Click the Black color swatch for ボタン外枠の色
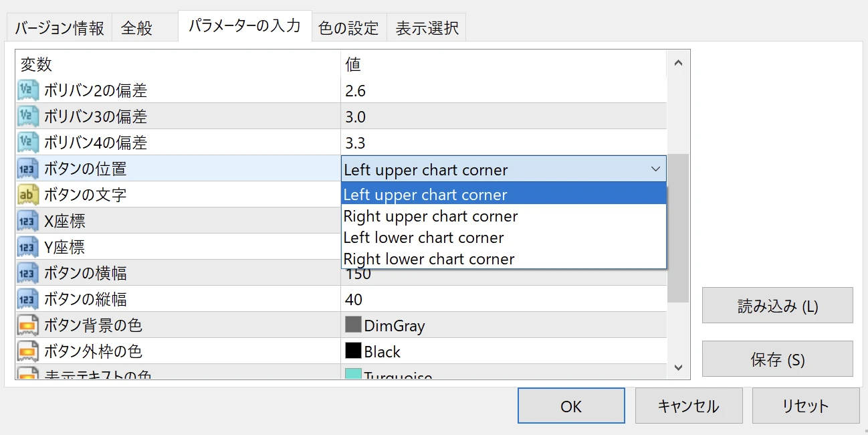868x435 pixels. tap(352, 351)
